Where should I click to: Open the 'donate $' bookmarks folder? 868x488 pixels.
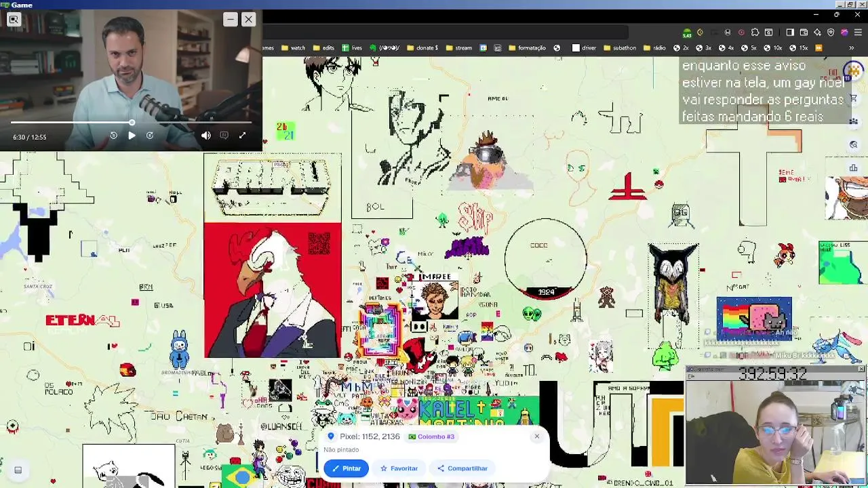click(x=422, y=48)
